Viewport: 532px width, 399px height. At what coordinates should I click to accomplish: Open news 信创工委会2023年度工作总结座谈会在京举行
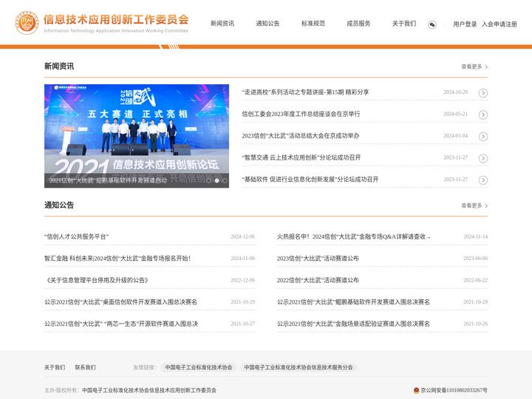[x=301, y=114]
